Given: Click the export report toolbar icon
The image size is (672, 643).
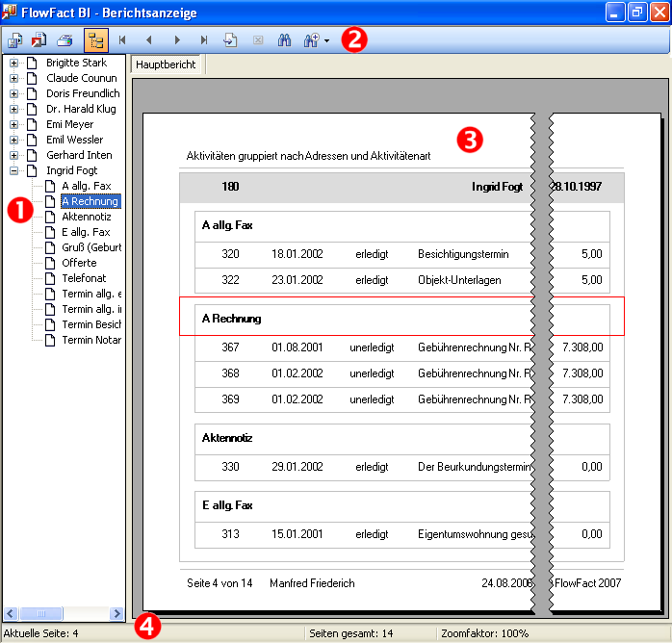Looking at the screenshot, I should coord(14,40).
